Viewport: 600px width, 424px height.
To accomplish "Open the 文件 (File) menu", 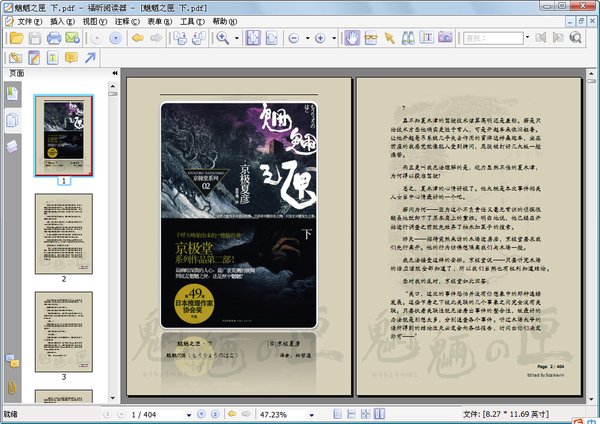I will coord(26,20).
